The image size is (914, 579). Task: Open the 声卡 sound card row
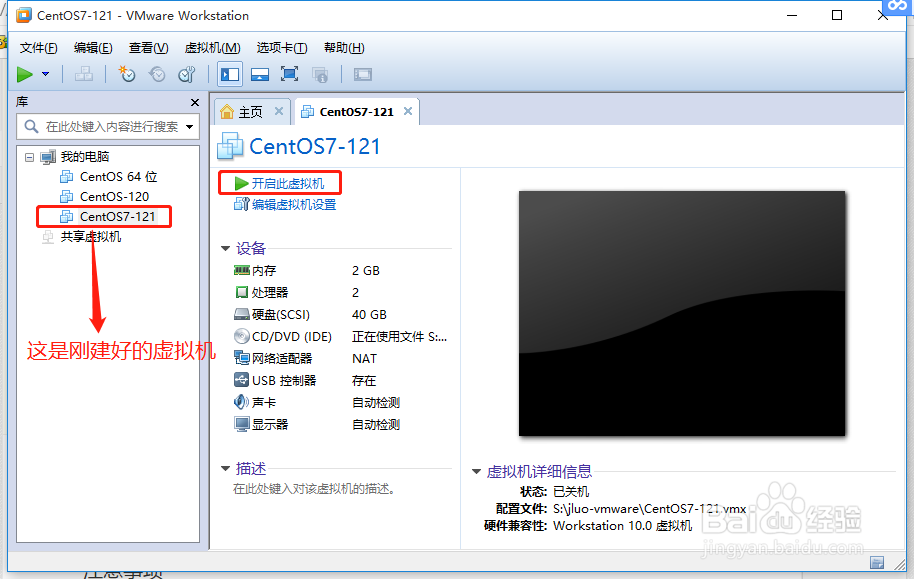tap(342, 402)
